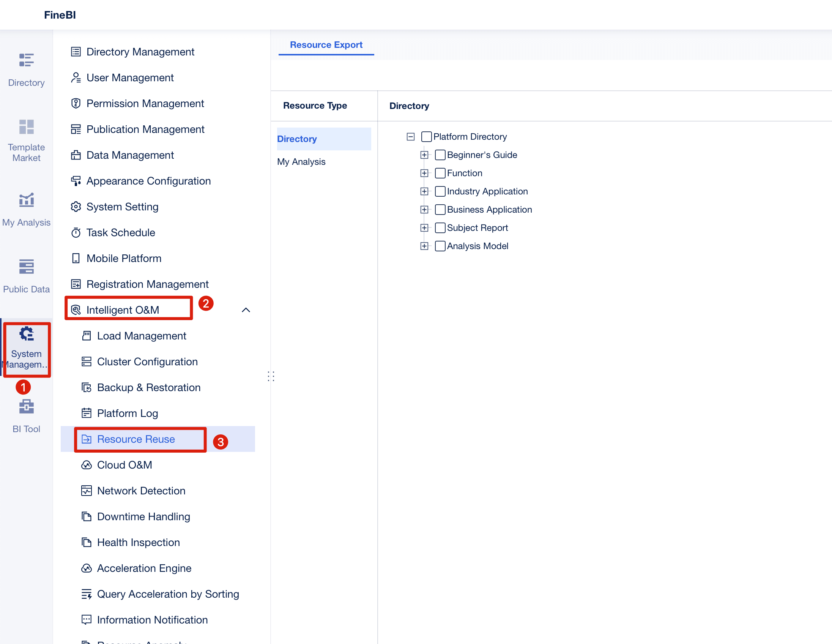Image resolution: width=832 pixels, height=644 pixels.
Task: Select the Directory resource type entry
Action: pyautogui.click(x=297, y=139)
